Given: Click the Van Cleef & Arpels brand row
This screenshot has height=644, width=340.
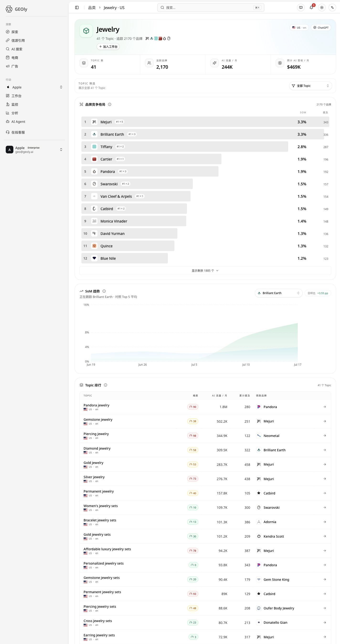Looking at the screenshot, I should tap(205, 196).
